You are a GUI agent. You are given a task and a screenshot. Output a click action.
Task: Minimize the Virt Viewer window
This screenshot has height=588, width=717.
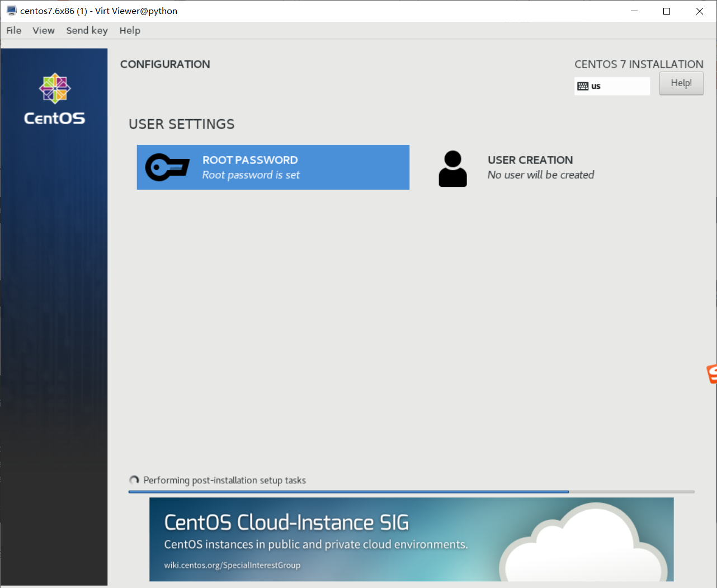tap(634, 11)
